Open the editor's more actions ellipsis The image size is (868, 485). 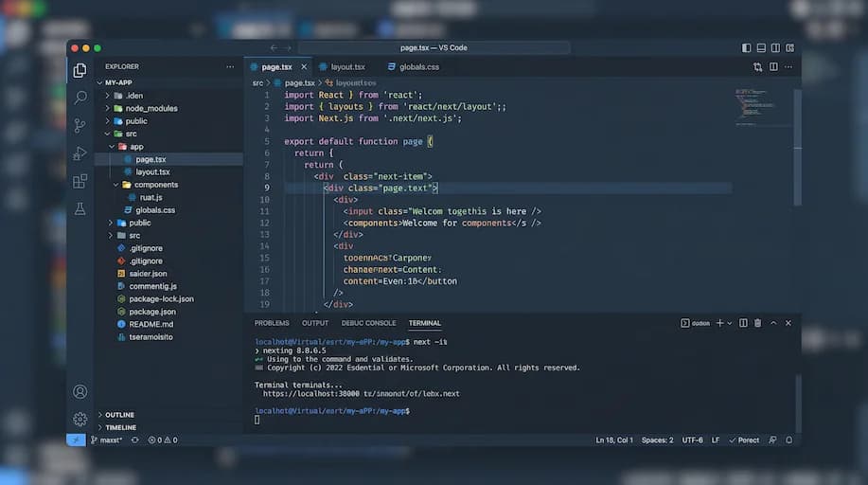pos(788,67)
